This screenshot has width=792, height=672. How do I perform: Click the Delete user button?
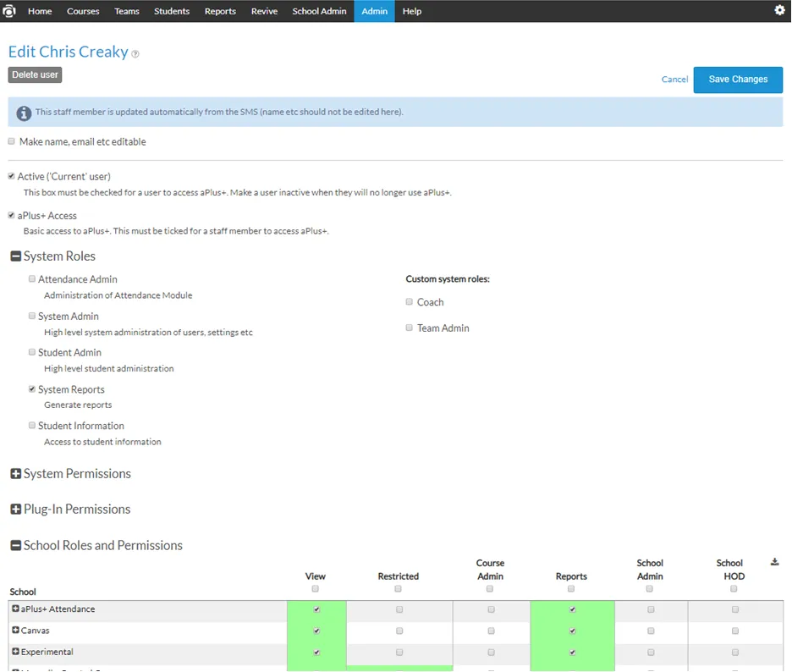pos(35,74)
